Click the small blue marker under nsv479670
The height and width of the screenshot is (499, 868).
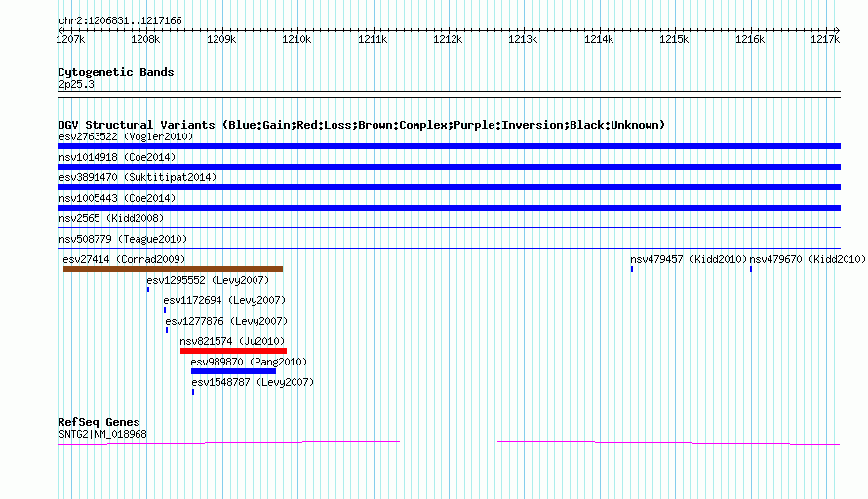pyautogui.click(x=751, y=269)
